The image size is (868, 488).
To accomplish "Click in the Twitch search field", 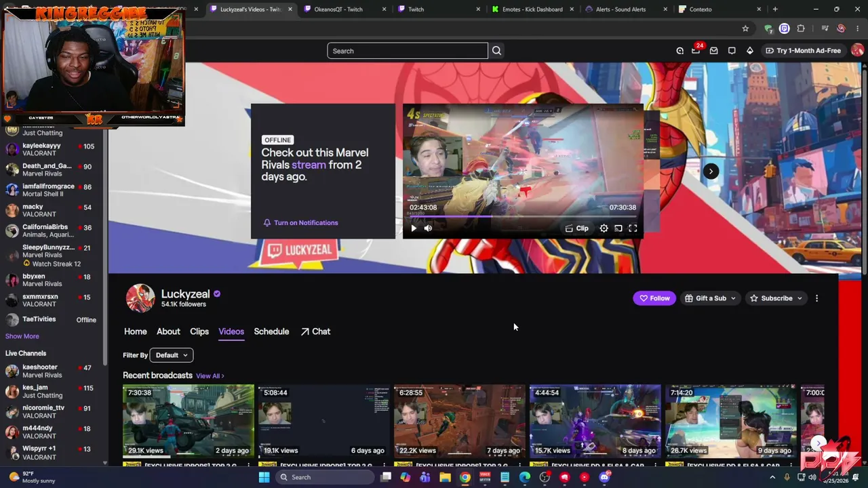I will (408, 51).
